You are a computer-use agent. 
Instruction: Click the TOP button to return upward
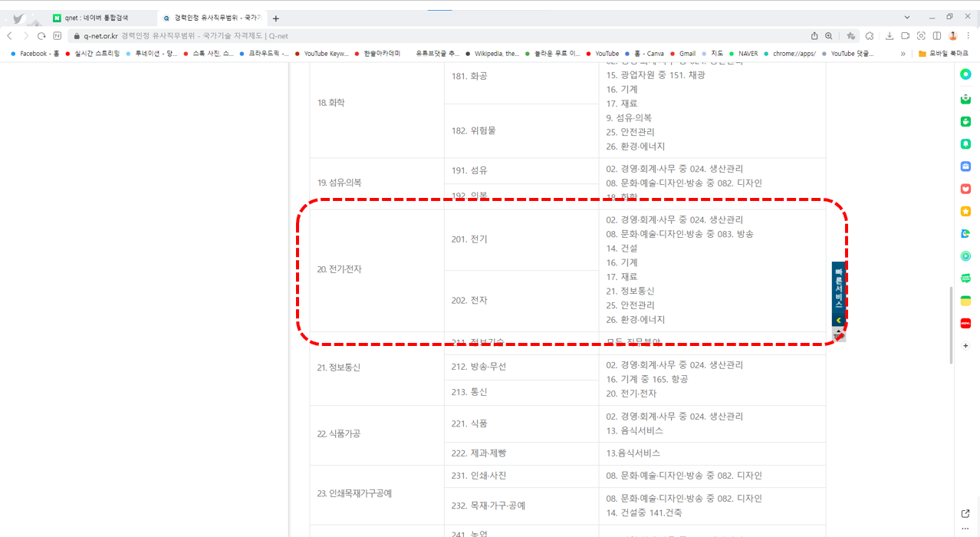[839, 335]
